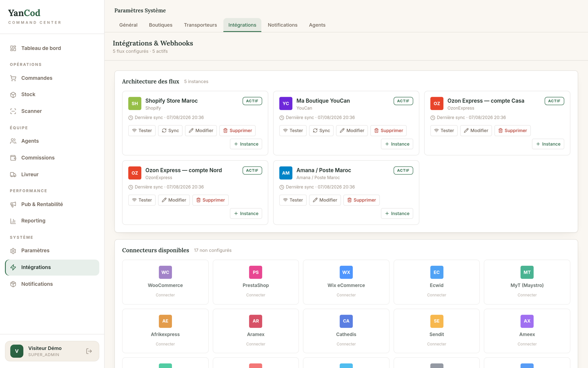Click the purple YC YouCan logo badge
The height and width of the screenshot is (368, 588).
click(x=286, y=103)
